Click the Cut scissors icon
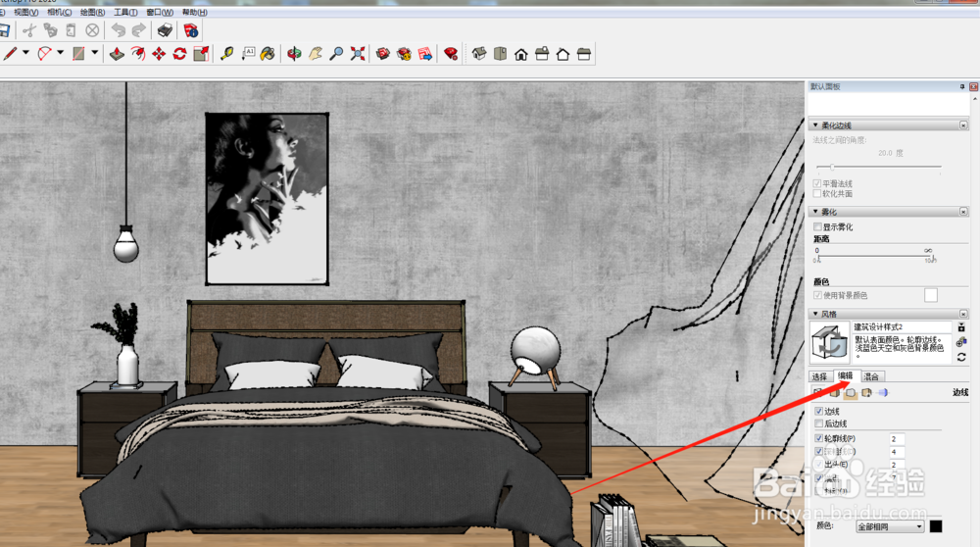This screenshot has width=980, height=547. [x=28, y=30]
